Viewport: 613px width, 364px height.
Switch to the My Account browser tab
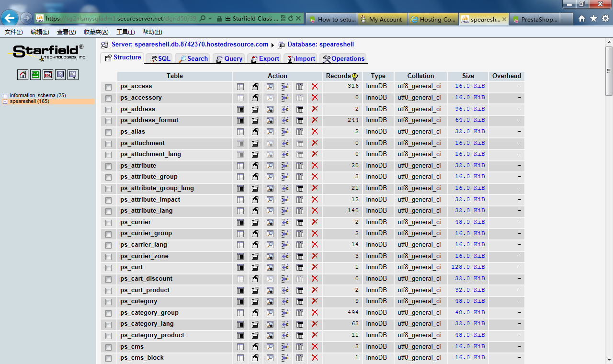coord(382,19)
